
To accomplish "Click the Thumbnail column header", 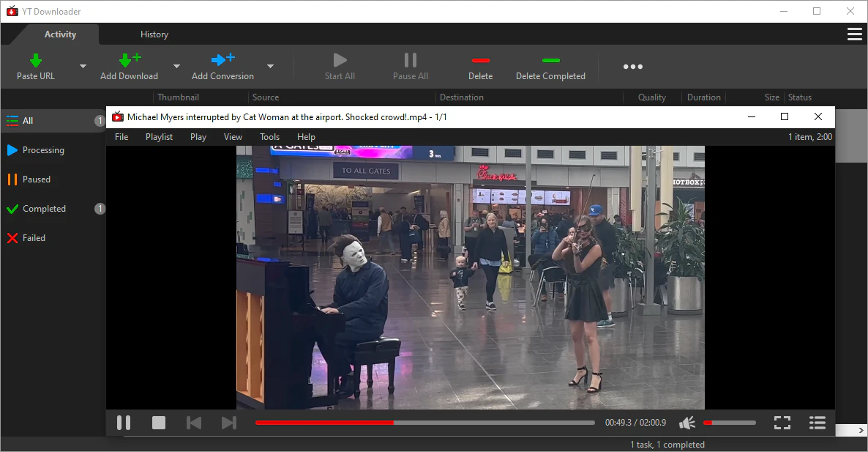I will 179,97.
